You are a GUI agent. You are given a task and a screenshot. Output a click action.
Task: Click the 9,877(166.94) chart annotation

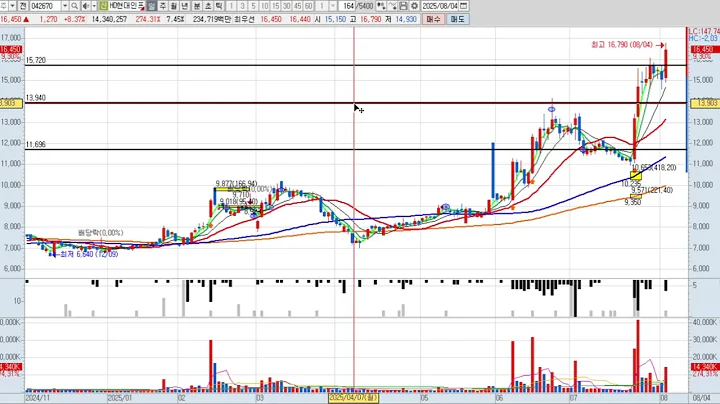point(236,183)
